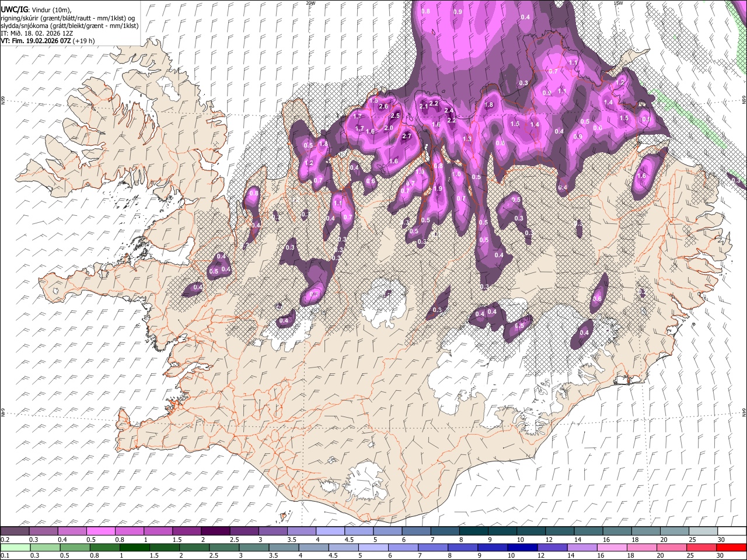Click the 2.0 precipitation value on the map
Screen dimensions: 747x560
(389, 128)
